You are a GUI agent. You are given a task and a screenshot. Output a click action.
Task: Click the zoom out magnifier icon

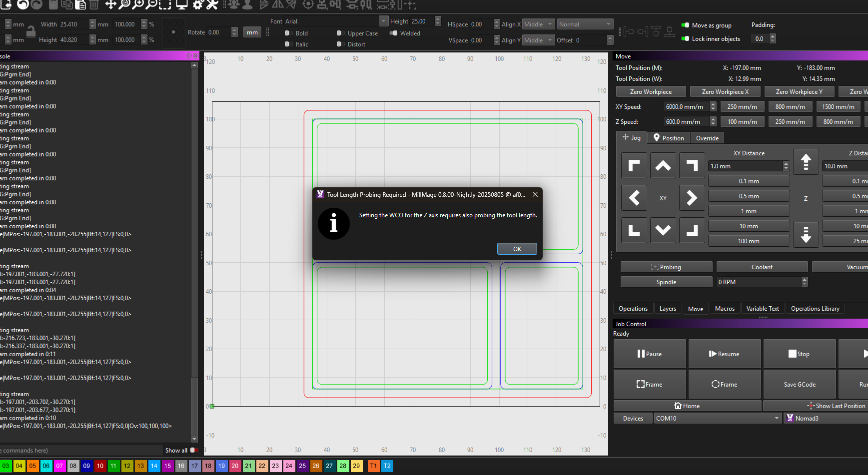pyautogui.click(x=151, y=4)
